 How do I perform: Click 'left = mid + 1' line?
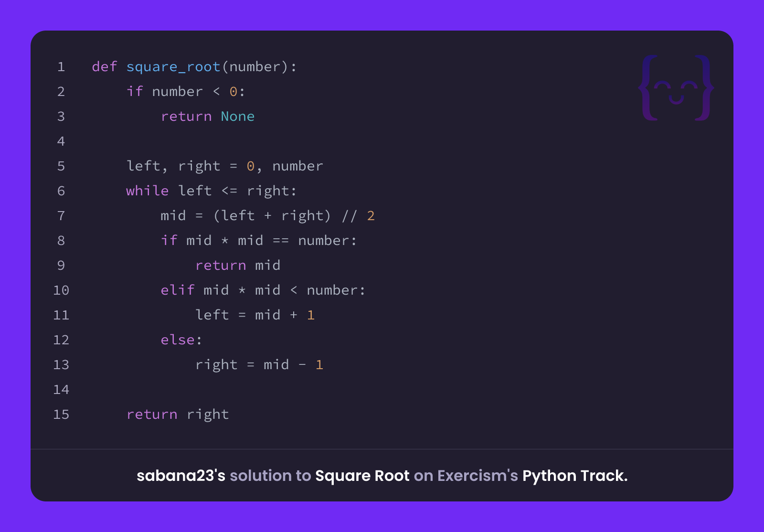pos(255,315)
